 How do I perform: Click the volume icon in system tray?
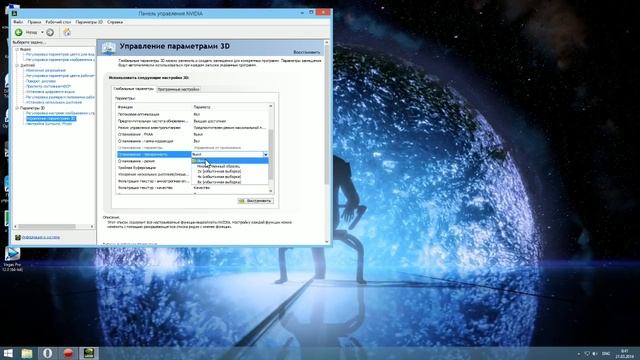(595, 353)
